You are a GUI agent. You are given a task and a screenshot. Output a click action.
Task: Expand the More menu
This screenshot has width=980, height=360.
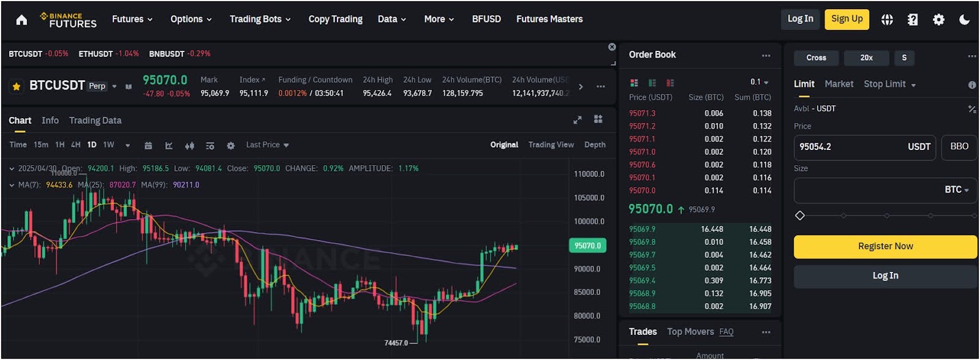click(x=439, y=20)
